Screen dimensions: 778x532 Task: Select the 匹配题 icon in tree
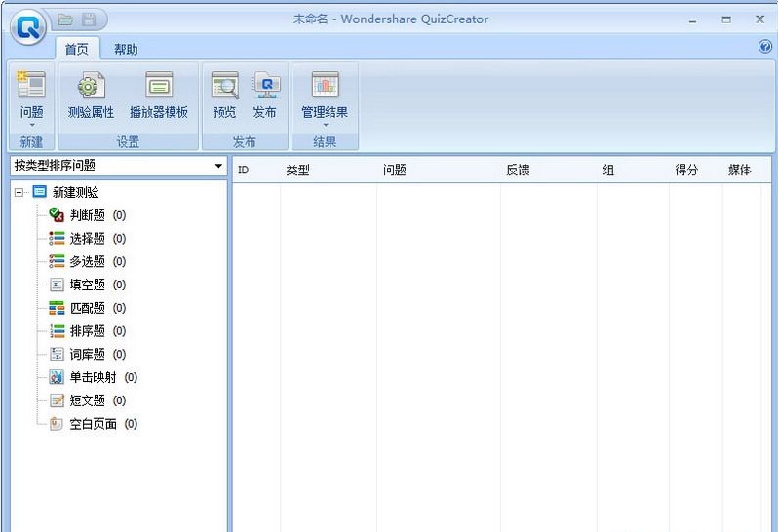(57, 308)
